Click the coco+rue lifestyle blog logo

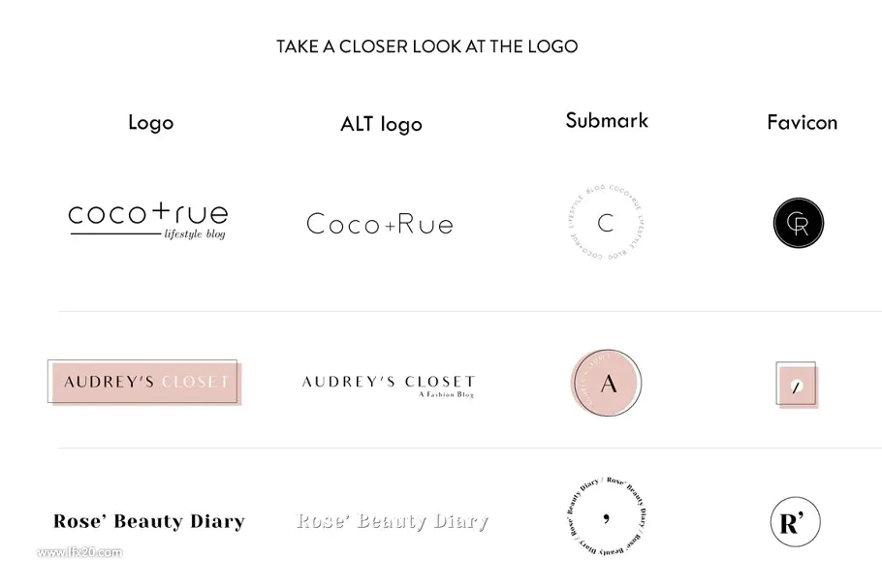[x=148, y=222]
